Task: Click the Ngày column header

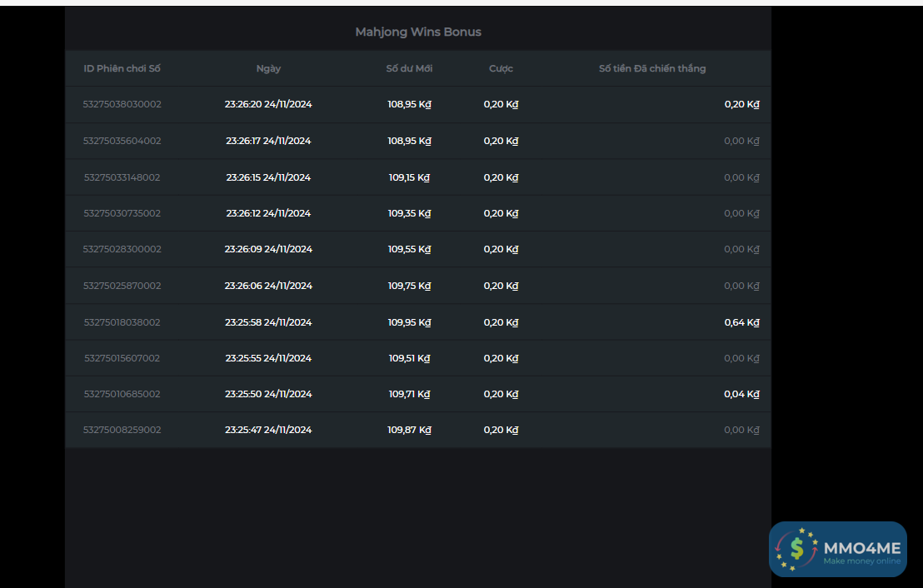Action: point(268,68)
